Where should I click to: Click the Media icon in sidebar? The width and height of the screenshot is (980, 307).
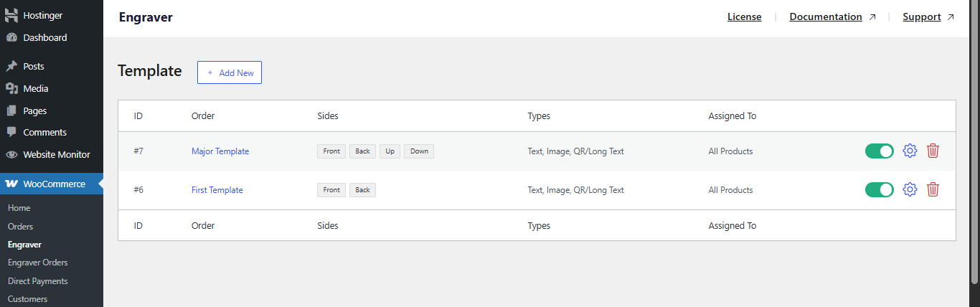[x=11, y=88]
